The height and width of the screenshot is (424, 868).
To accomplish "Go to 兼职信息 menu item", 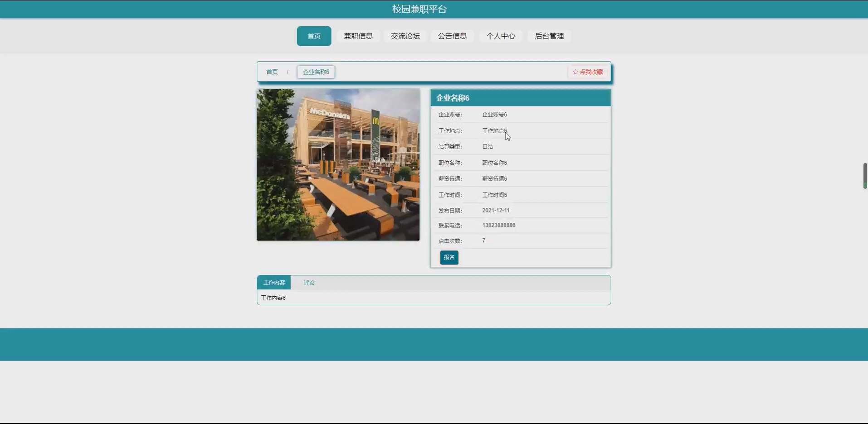I will [358, 36].
